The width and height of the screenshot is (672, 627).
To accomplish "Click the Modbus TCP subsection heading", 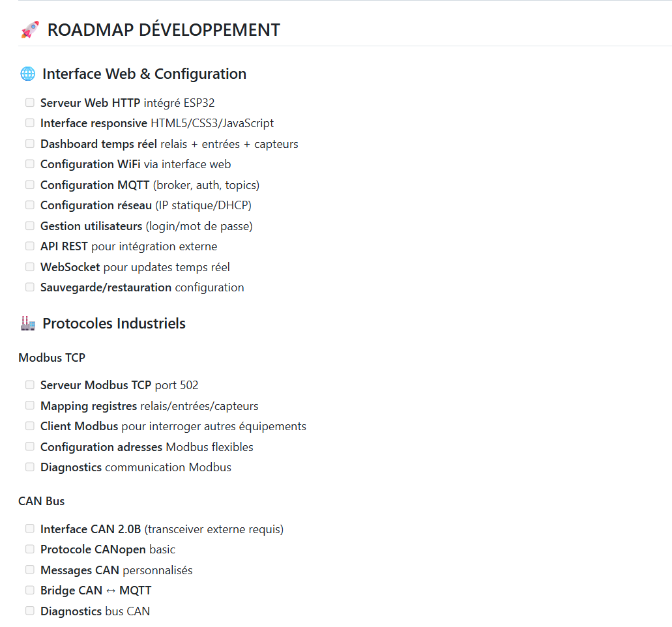I will (51, 357).
